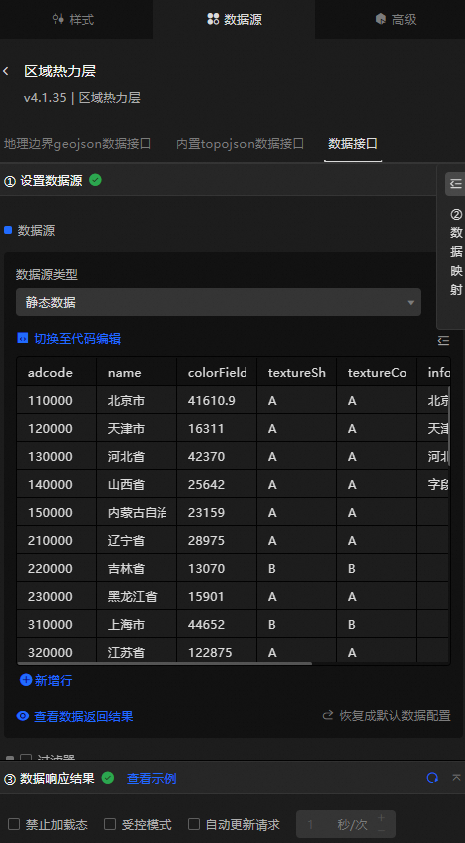
Task: Click the collapse icon above 数据映射 panel
Action: click(455, 184)
